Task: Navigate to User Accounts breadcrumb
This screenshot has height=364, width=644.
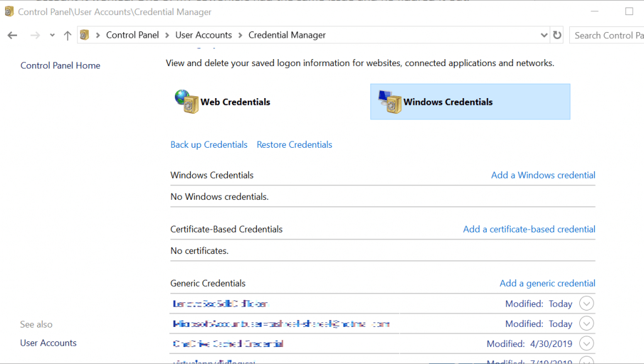Action: click(203, 35)
